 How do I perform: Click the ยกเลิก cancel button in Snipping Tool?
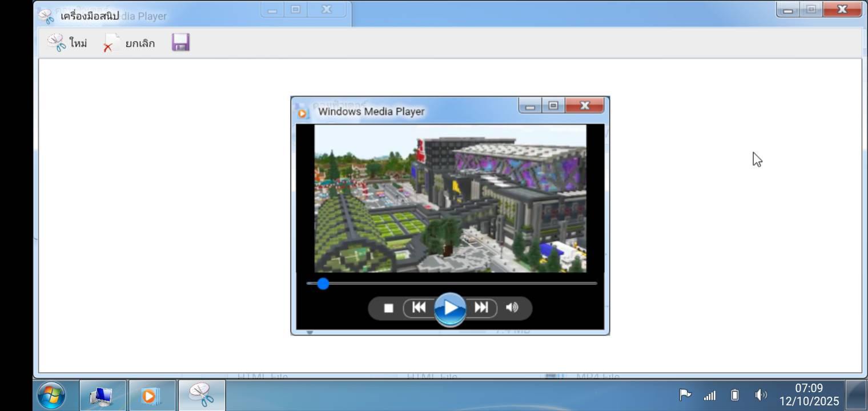[x=128, y=43]
